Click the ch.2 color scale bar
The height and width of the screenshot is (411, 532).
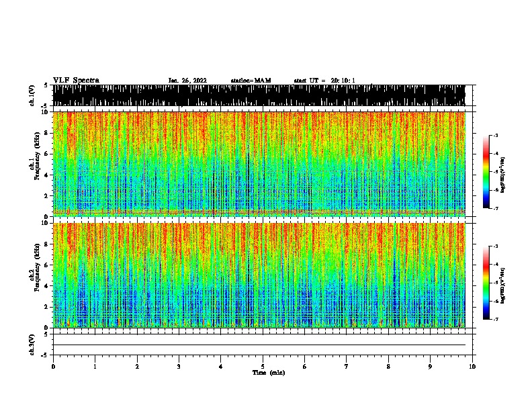[486, 283]
